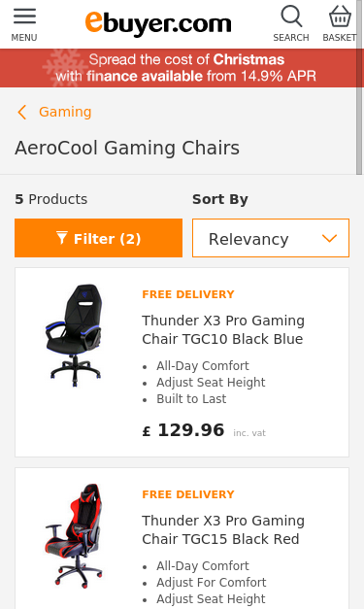Open the hamburger MENU icon
Screen dimensions: 364x609
coord(24,16)
